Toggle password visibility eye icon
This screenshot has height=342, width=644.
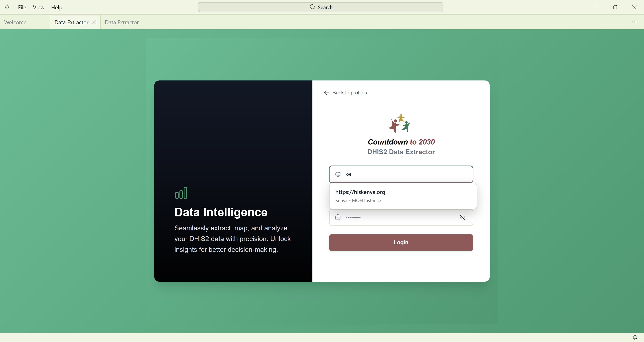pyautogui.click(x=462, y=217)
